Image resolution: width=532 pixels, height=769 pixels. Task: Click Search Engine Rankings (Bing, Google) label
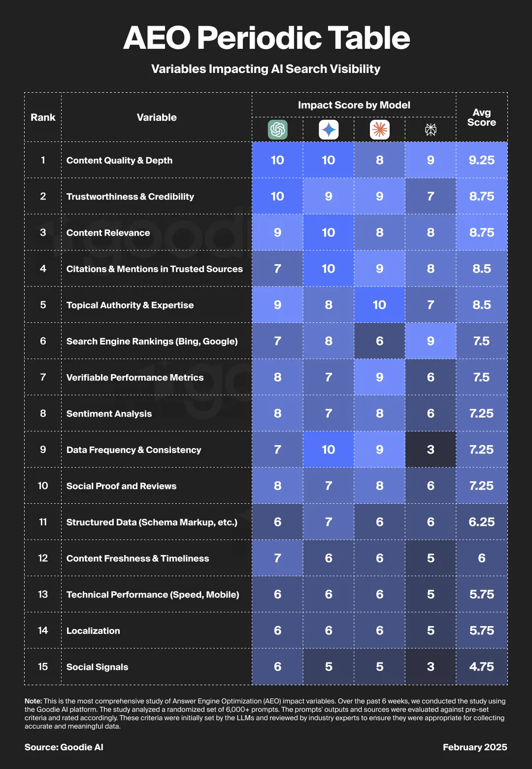[x=152, y=341]
